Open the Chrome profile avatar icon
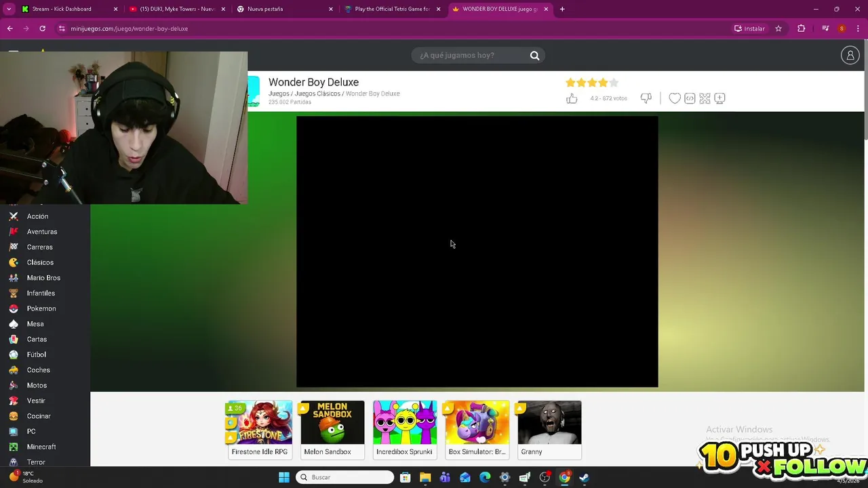 coord(842,28)
